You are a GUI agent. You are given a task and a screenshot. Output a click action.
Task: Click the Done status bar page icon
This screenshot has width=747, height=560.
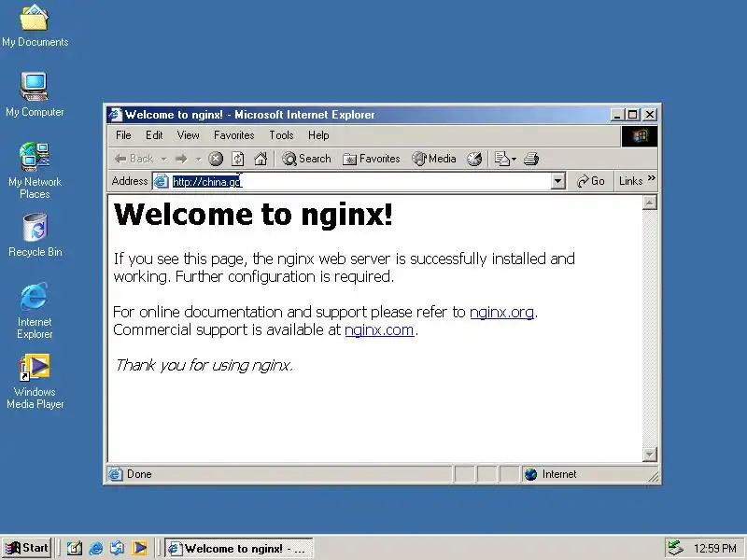(115, 474)
